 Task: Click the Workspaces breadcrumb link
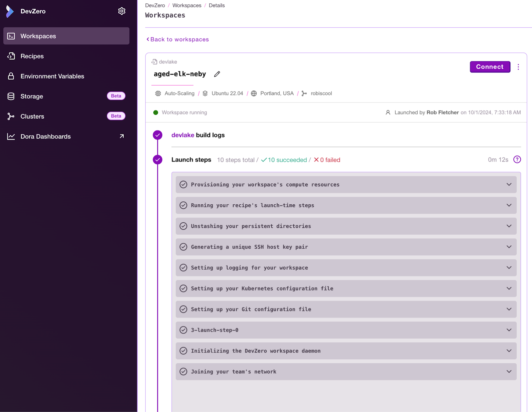[x=187, y=5]
